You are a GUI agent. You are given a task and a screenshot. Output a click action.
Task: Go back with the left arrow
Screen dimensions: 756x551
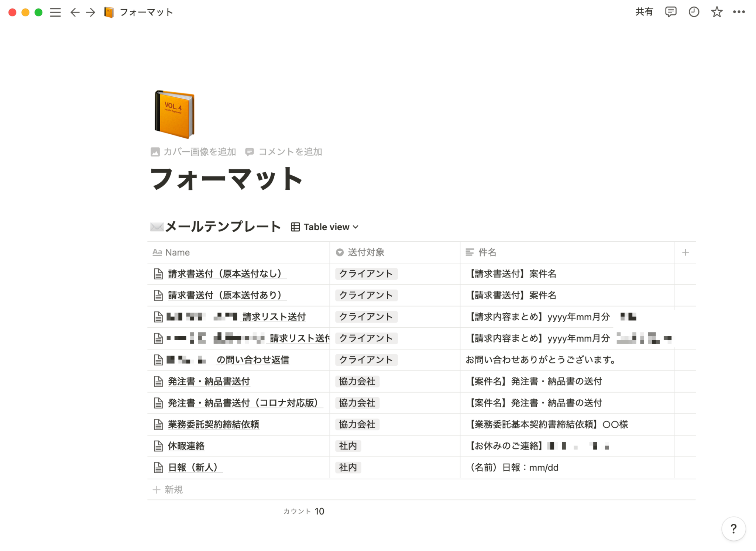pyautogui.click(x=75, y=13)
